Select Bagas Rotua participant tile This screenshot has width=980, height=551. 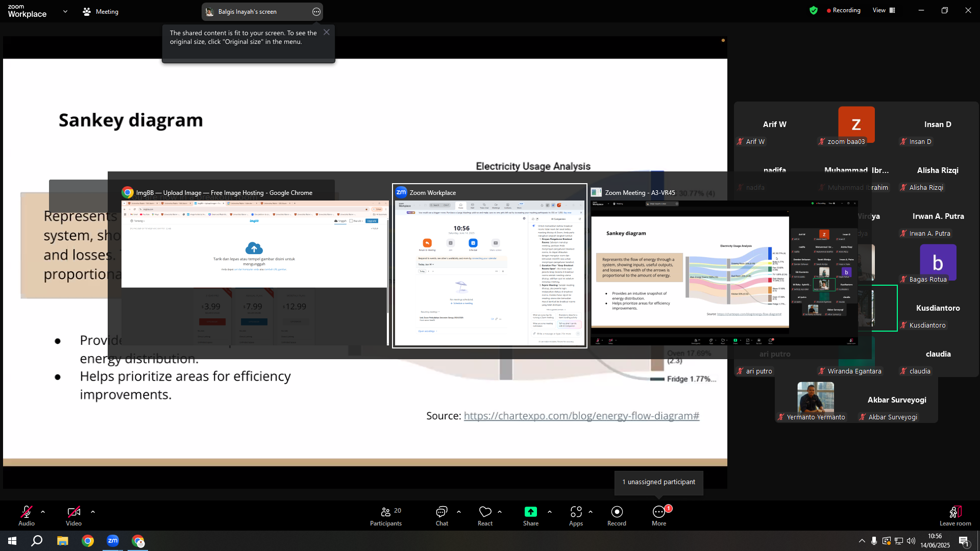938,262
